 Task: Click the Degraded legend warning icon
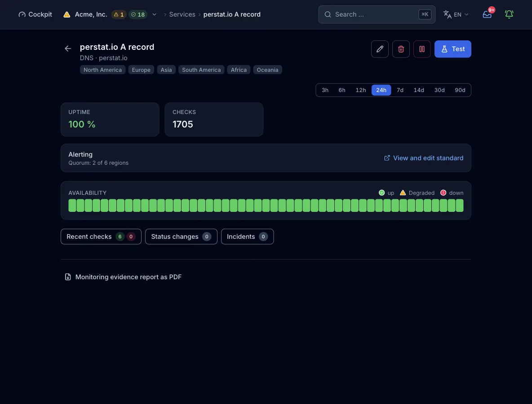tap(403, 193)
